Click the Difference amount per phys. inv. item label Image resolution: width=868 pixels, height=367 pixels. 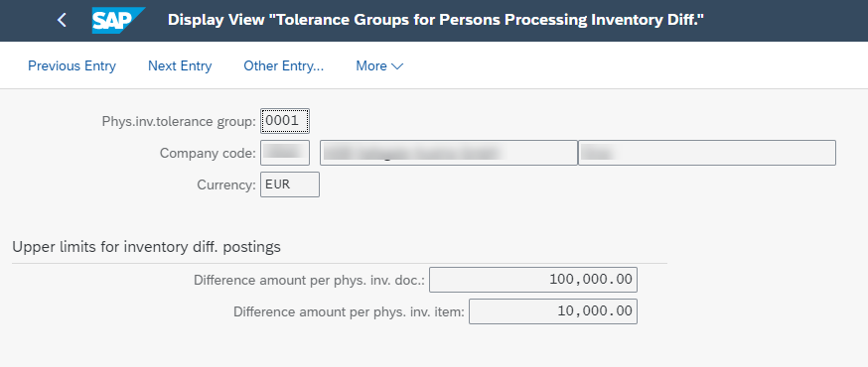[x=350, y=311]
